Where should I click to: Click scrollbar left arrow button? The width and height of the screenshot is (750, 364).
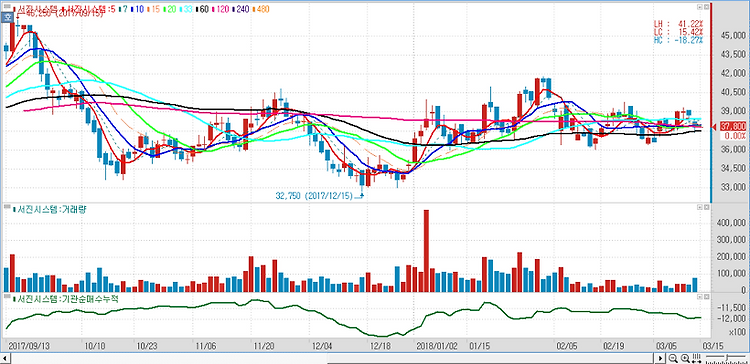5,358
